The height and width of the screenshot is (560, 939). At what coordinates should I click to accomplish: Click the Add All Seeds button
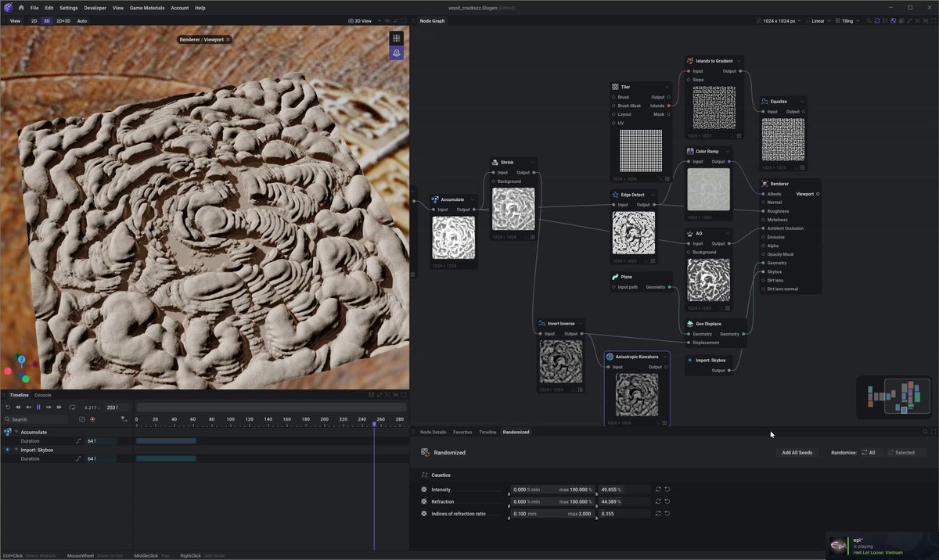[797, 453]
